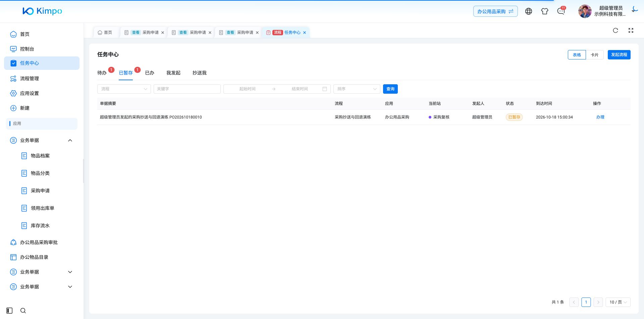Open 控制台 from the sidebar
644x319 pixels.
click(42, 49)
